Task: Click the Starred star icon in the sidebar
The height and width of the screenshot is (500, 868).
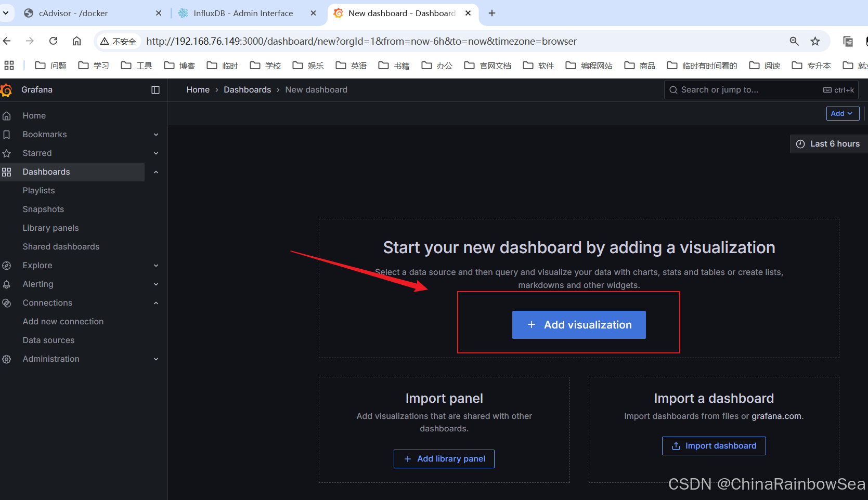Action: pos(7,153)
